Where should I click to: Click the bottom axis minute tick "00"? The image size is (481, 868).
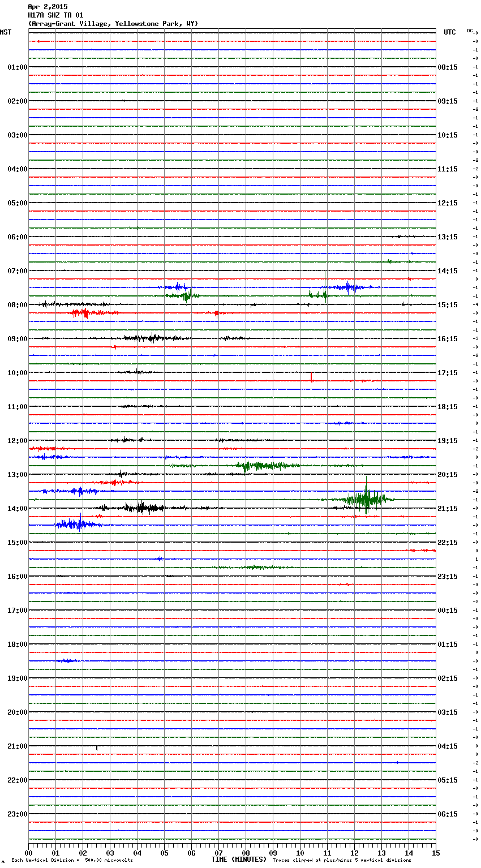28,853
